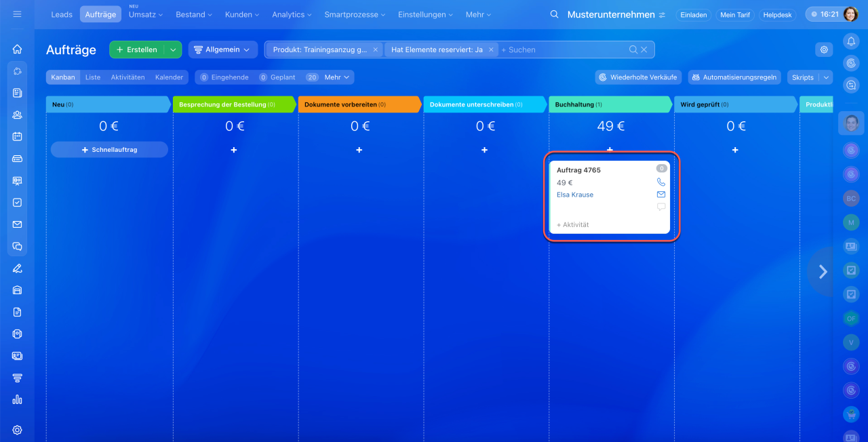Click the green Erstellen button
The width and height of the screenshot is (868, 442).
(x=137, y=49)
